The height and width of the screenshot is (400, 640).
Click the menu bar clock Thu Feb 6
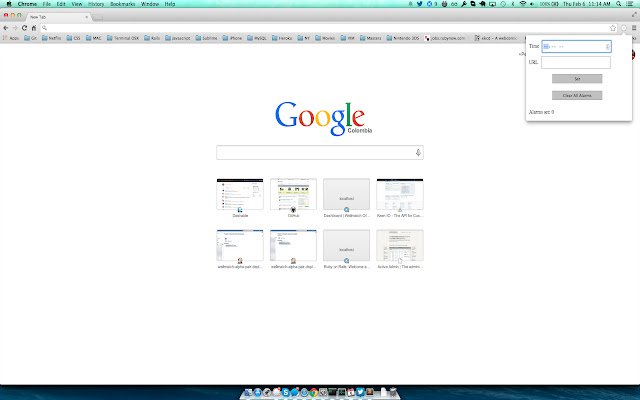[x=587, y=4]
